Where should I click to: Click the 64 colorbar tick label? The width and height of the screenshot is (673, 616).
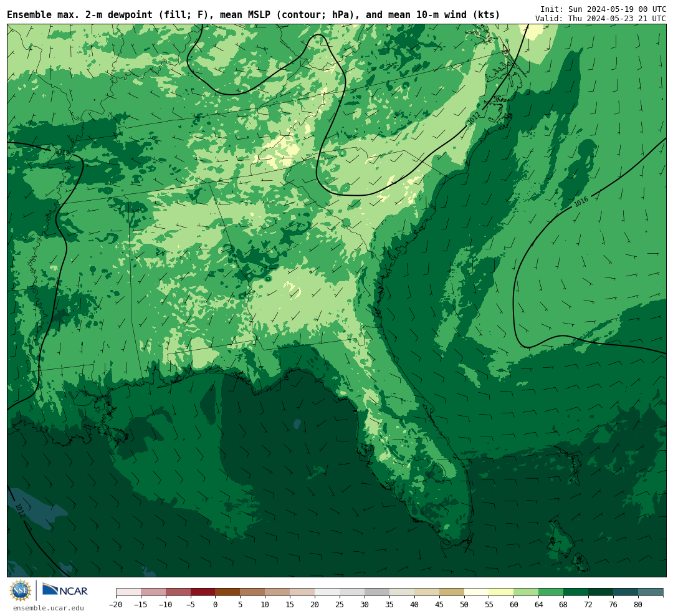click(x=538, y=604)
